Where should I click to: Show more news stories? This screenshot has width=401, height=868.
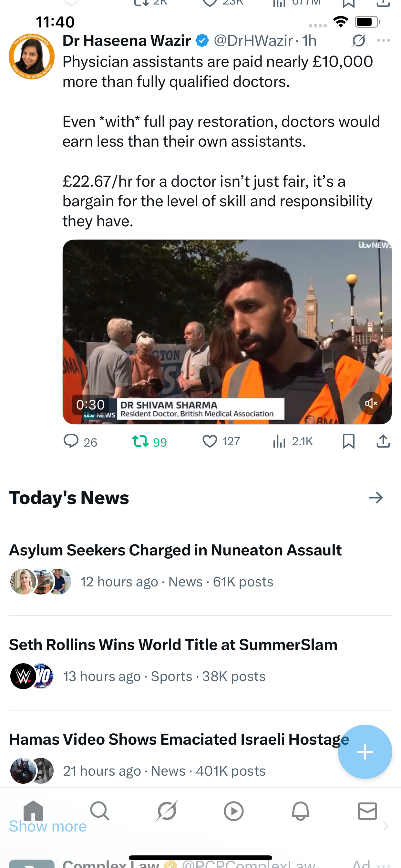[x=48, y=827]
